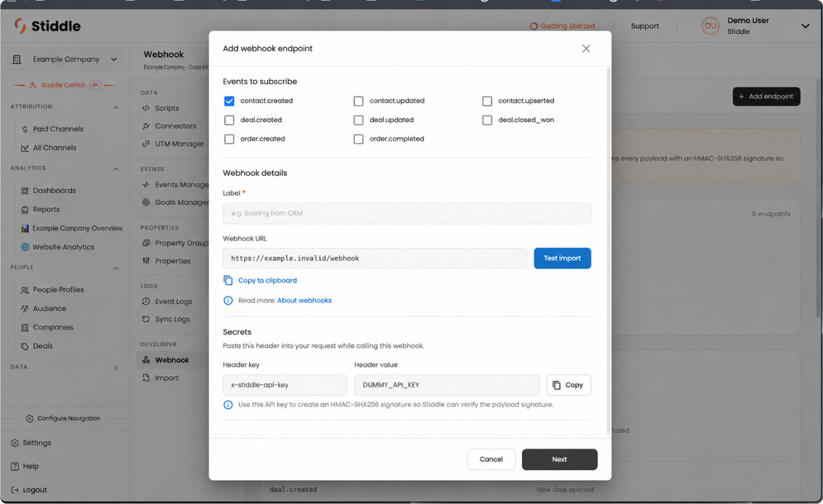Click the Deals tag icon

coord(25,346)
